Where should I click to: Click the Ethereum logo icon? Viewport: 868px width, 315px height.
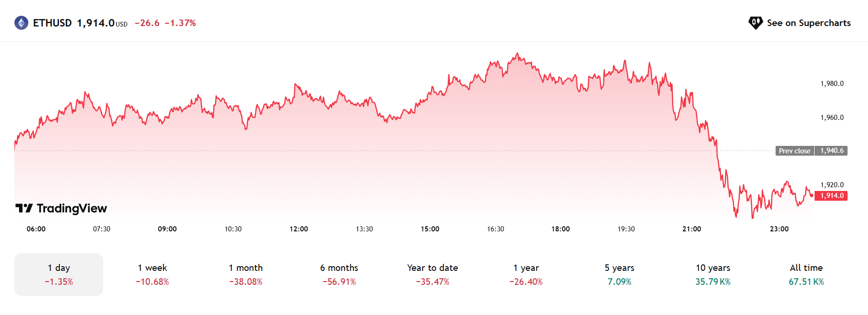[x=21, y=23]
